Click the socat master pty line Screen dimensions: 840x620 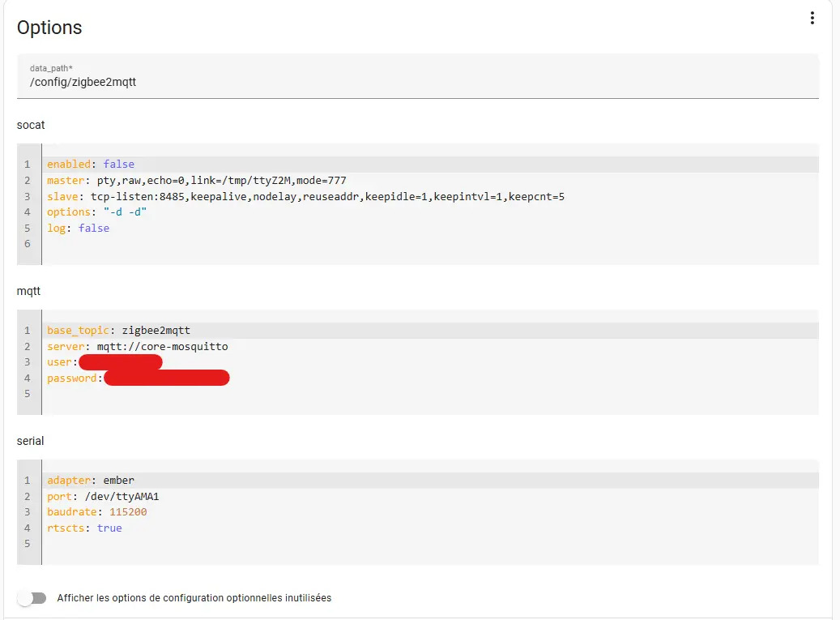tap(196, 180)
